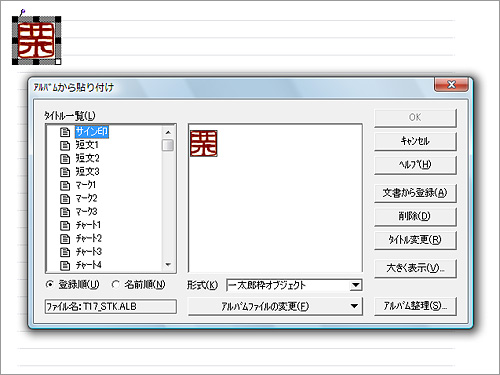The image size is (500, 375).
Task: Click the document icon beside 短文1
Action: click(x=65, y=145)
